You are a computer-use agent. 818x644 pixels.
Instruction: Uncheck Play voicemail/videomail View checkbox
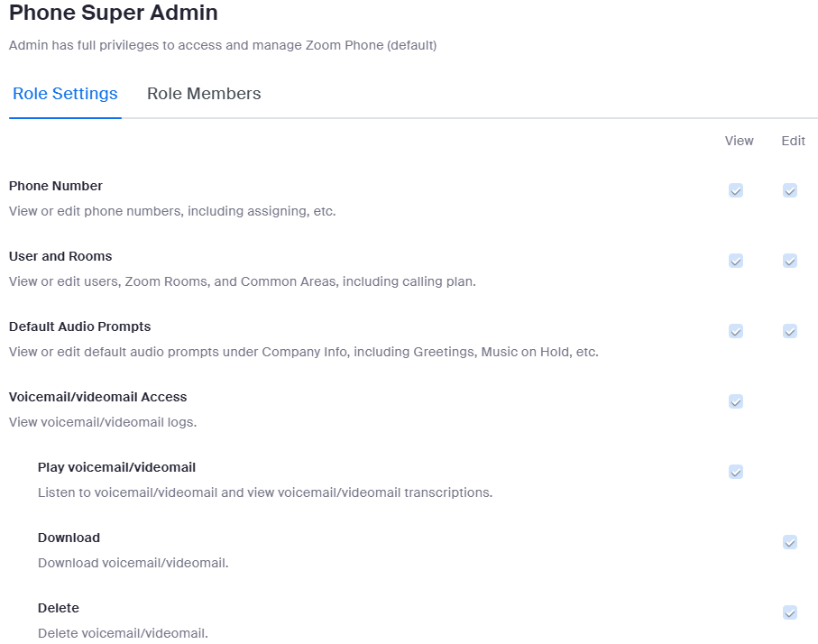click(736, 472)
